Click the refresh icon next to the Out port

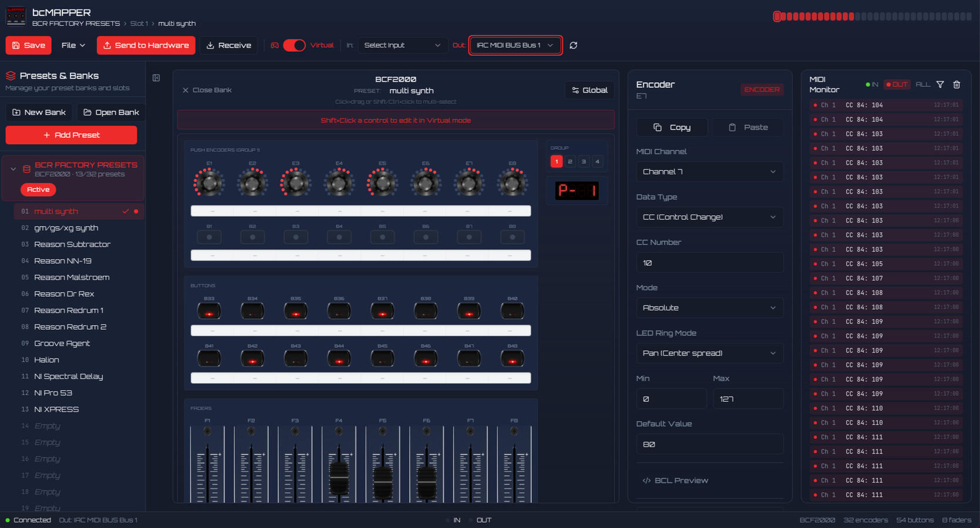tap(573, 45)
